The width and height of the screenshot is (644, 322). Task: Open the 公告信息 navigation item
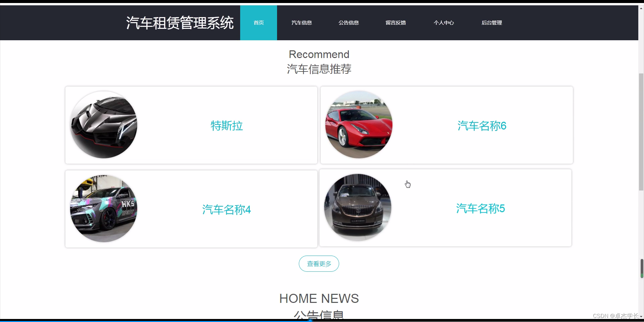(348, 23)
